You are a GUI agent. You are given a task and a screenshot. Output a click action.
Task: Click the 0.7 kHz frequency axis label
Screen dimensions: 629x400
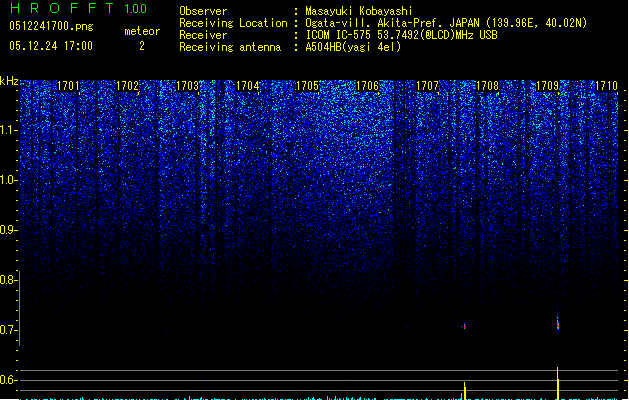pos(8,330)
